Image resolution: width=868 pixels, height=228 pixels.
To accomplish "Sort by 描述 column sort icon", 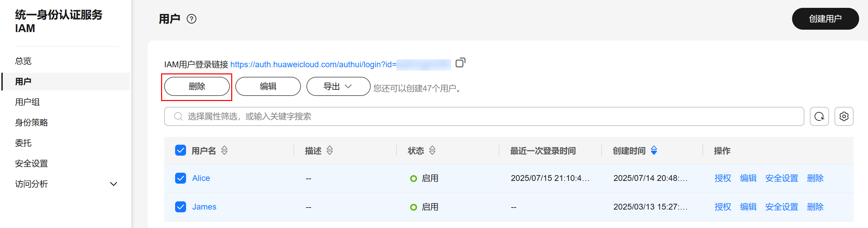I will point(330,151).
